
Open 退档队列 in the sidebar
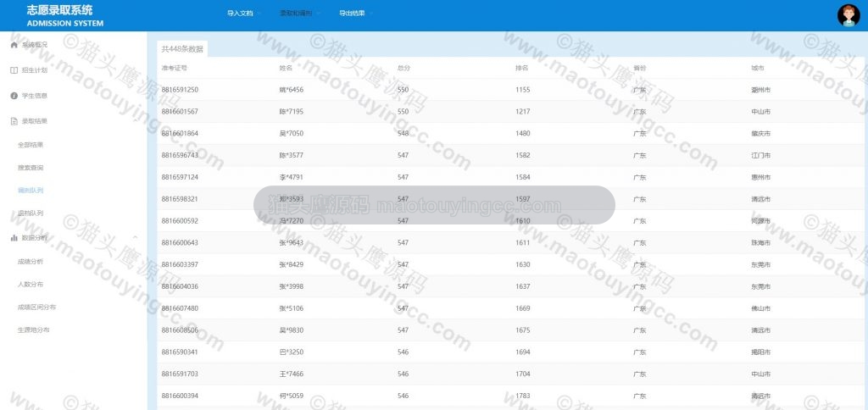(31, 213)
